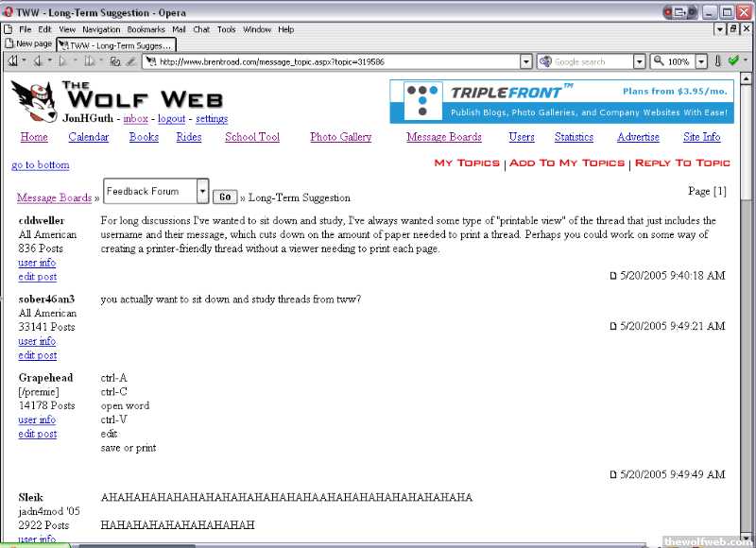Image resolution: width=756 pixels, height=548 pixels.
Task: Open the Feedback Forum dropdown
Action: pyautogui.click(x=202, y=192)
